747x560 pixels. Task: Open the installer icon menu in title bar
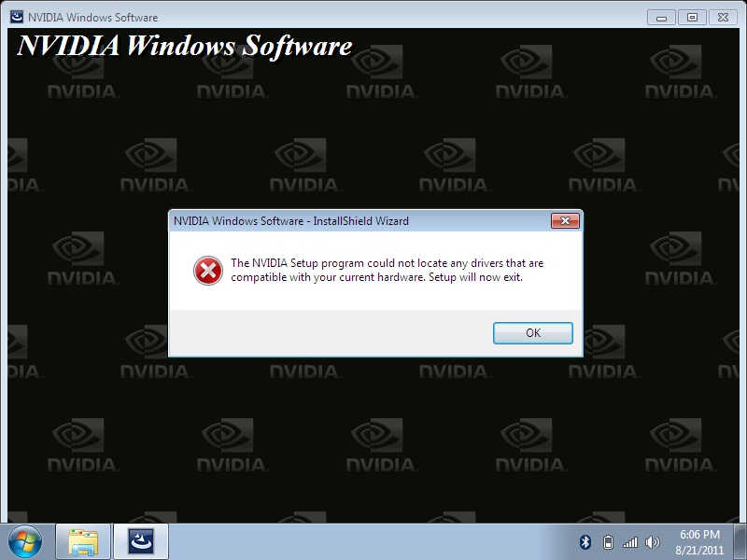[17, 17]
